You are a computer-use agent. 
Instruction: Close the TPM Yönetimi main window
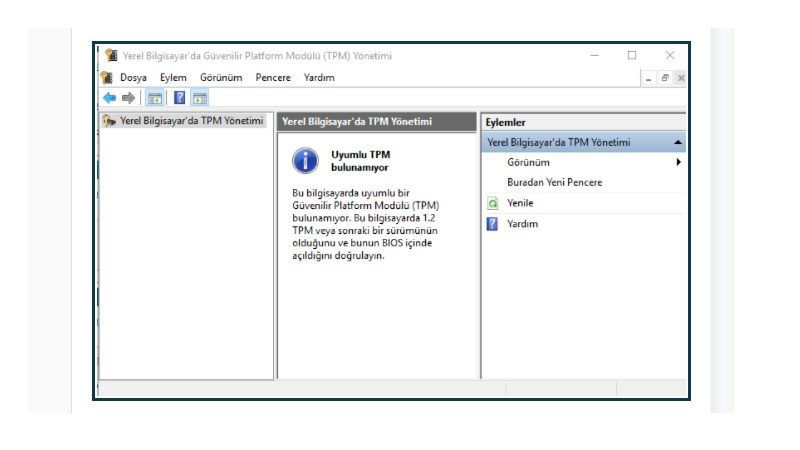click(x=670, y=55)
